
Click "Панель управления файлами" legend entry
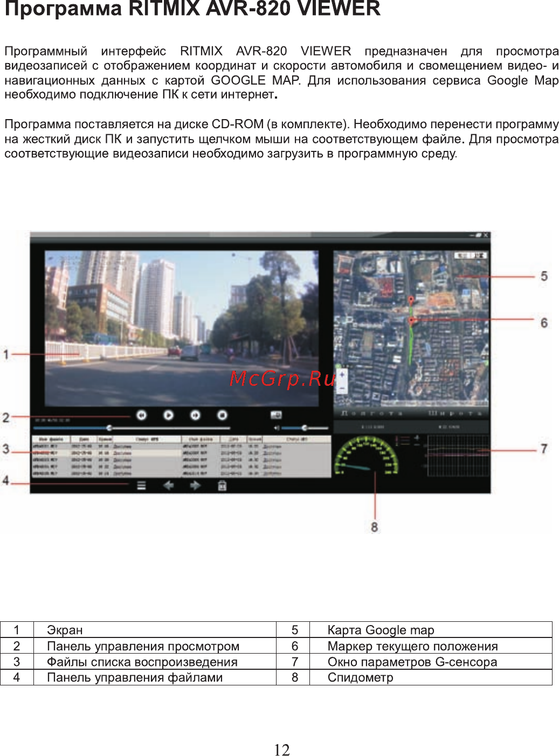point(135,677)
